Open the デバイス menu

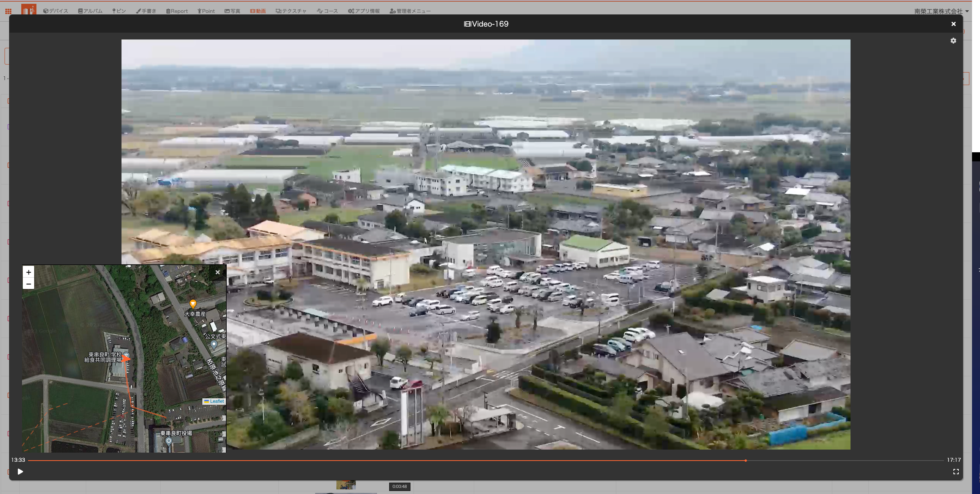click(x=55, y=11)
